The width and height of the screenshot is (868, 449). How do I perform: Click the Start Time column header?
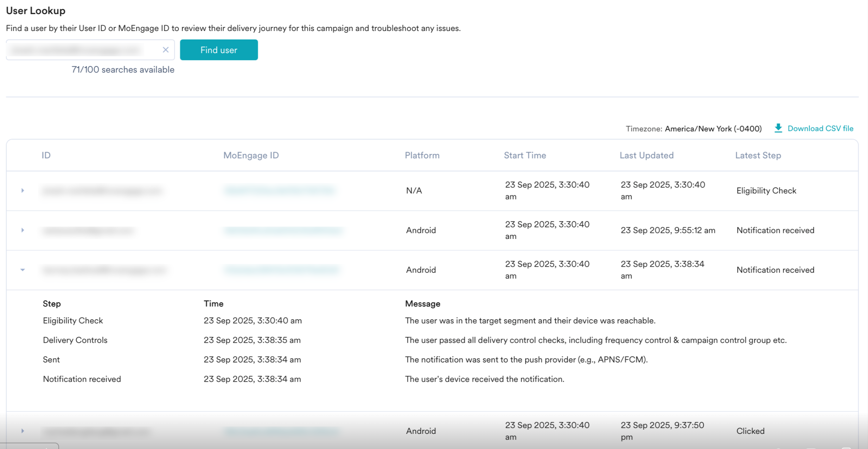[525, 155]
